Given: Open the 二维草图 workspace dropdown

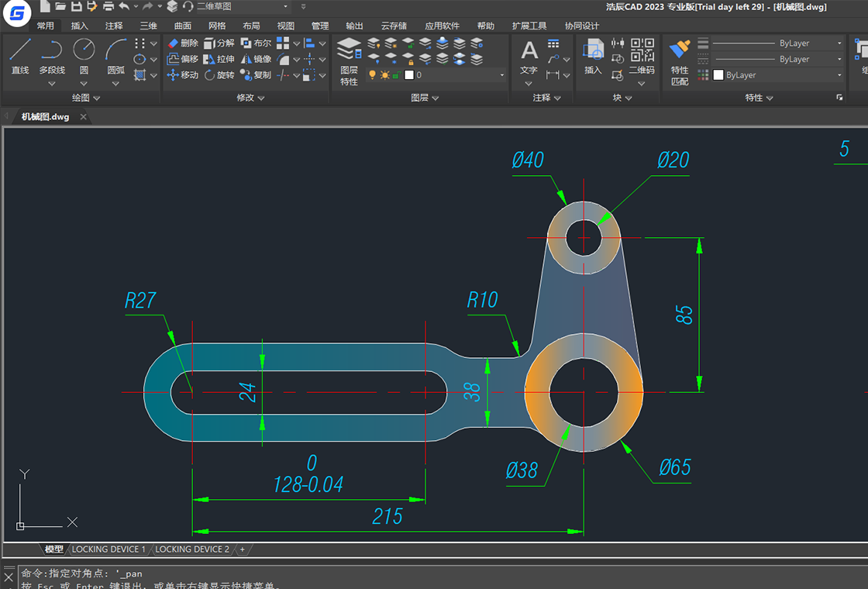Looking at the screenshot, I should point(286,6).
